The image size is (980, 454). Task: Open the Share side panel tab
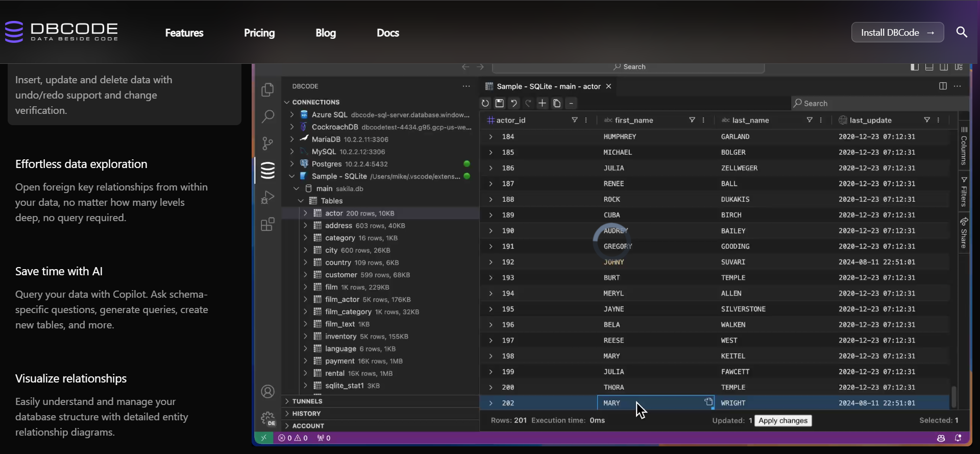tap(964, 233)
